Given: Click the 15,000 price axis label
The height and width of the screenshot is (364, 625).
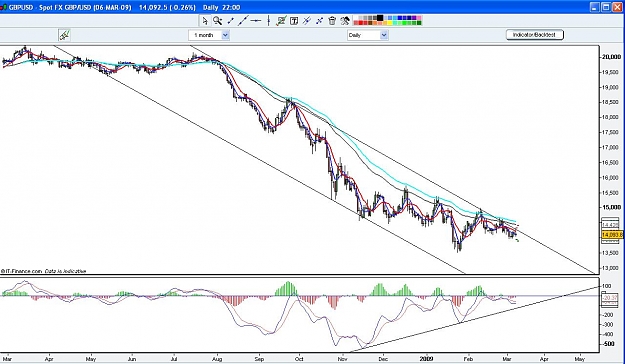Looking at the screenshot, I should click(x=611, y=207).
